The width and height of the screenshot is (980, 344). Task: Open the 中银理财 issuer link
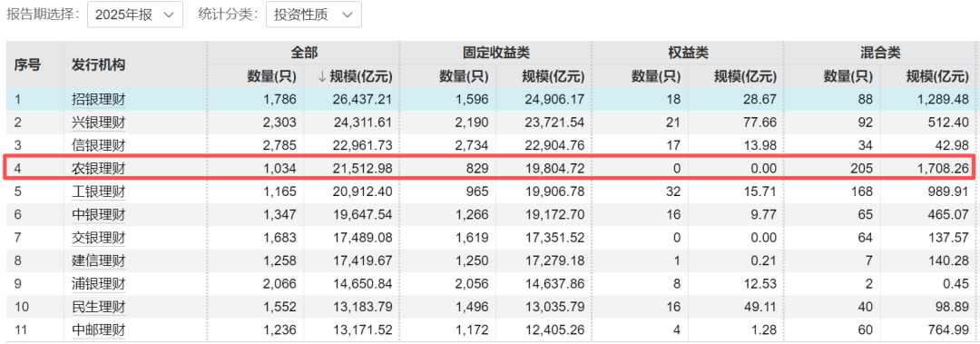(x=99, y=214)
